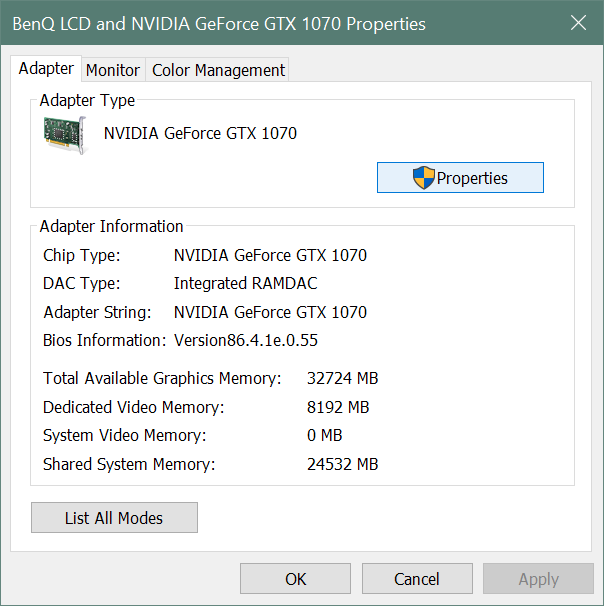The height and width of the screenshot is (606, 604).
Task: Click the Adapter String label
Action: 97,312
